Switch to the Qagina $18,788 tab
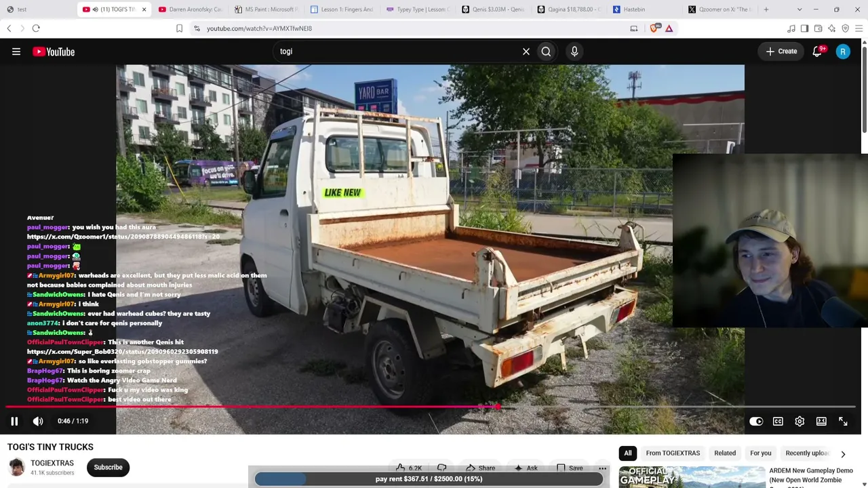Image resolution: width=868 pixels, height=488 pixels. tap(570, 9)
